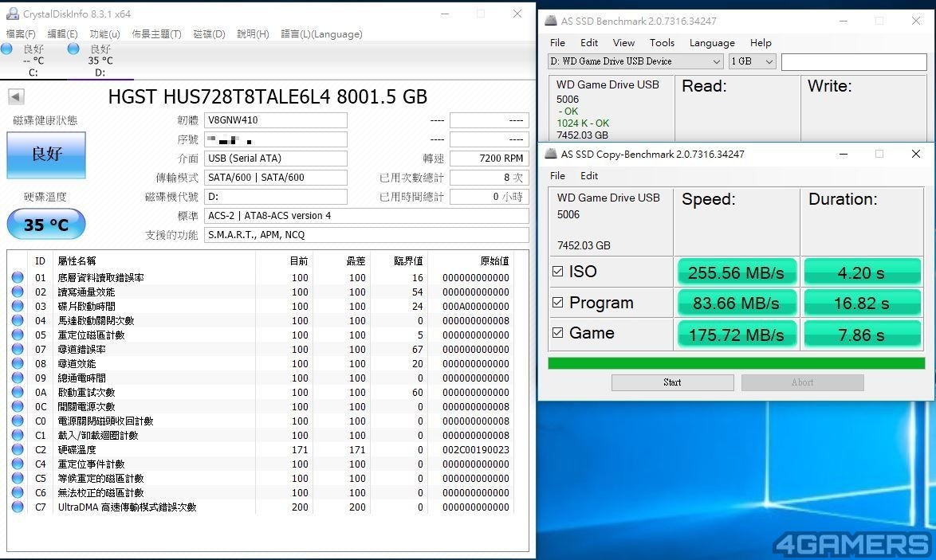The height and width of the screenshot is (560, 936).
Task: Click the ISO speed result 255.56 MB/s
Action: tap(737, 272)
